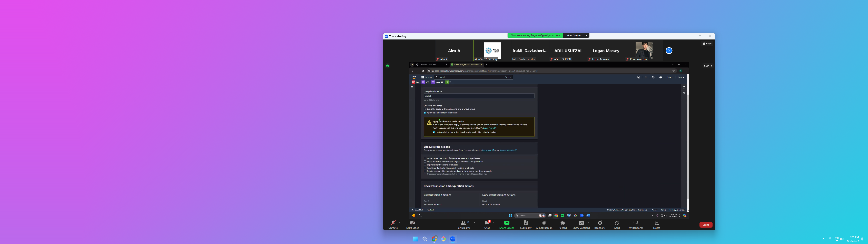Open the meeting Notes
868x244 pixels.
[x=656, y=223]
